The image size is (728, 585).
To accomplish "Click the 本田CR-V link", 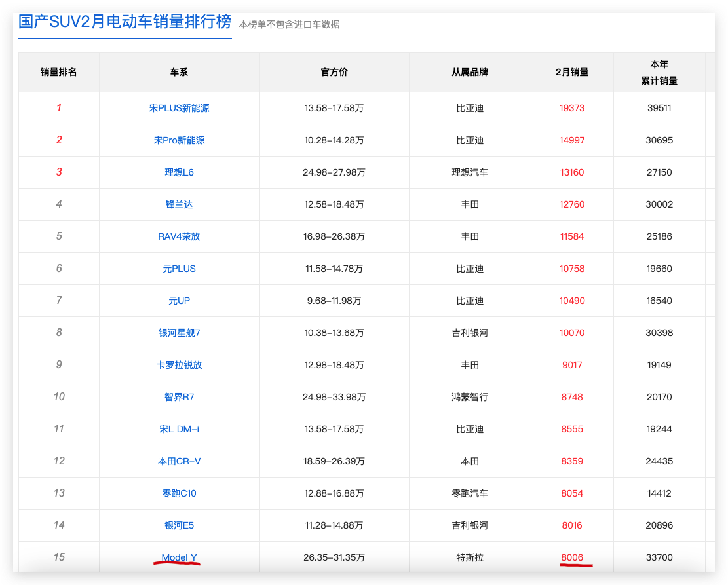I will tap(179, 461).
